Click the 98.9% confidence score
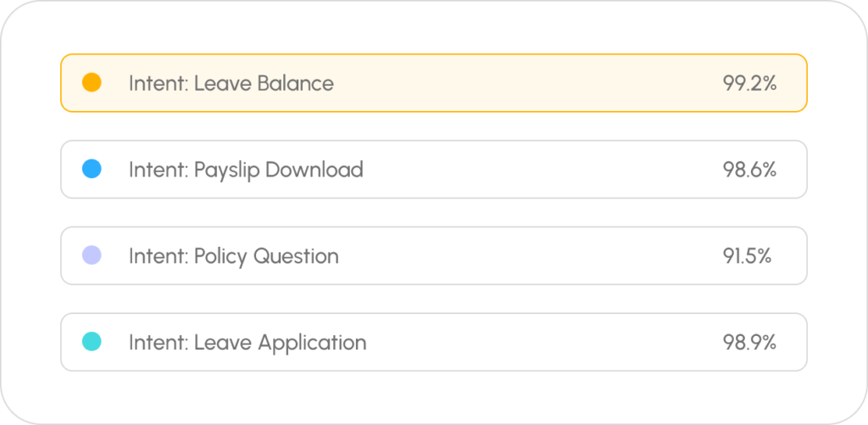 pyautogui.click(x=749, y=343)
